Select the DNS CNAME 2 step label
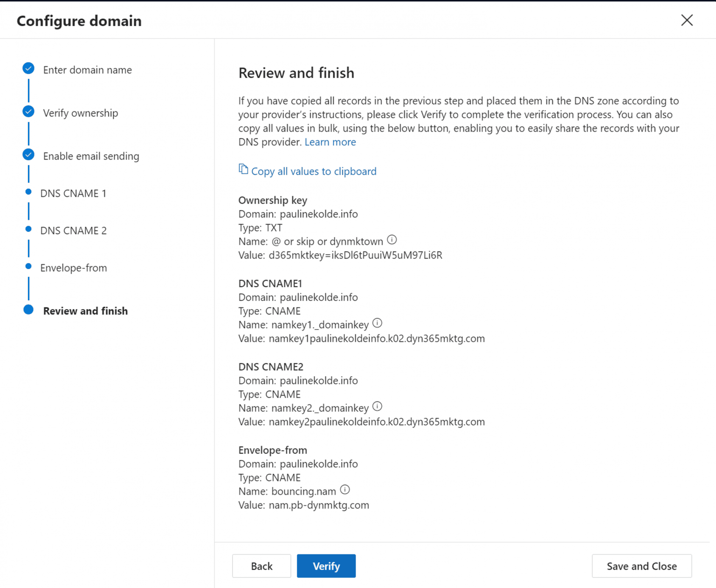 pos(73,230)
